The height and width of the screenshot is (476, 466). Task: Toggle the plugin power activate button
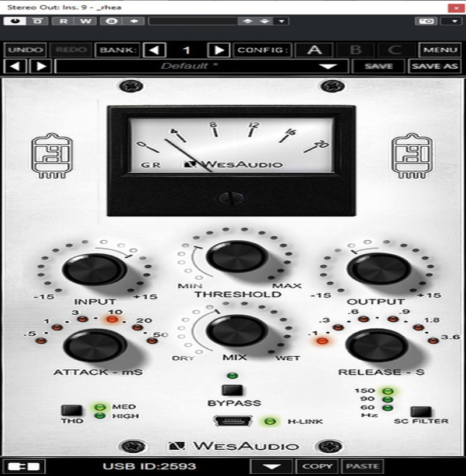pyautogui.click(x=15, y=22)
